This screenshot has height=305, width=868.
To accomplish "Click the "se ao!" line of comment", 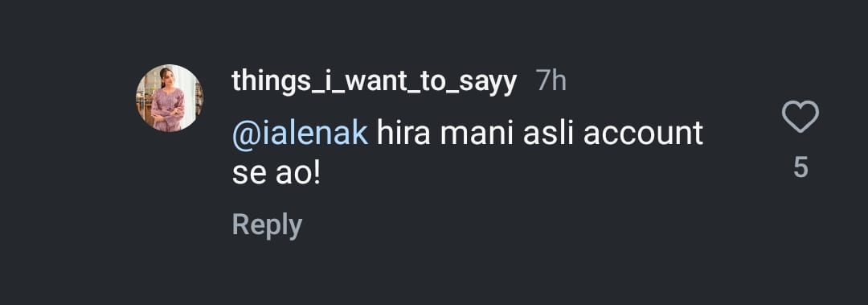I will click(x=276, y=174).
